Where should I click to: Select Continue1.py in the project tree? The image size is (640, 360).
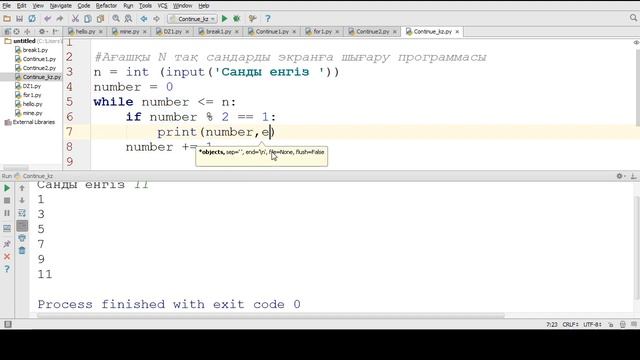pyautogui.click(x=39, y=59)
